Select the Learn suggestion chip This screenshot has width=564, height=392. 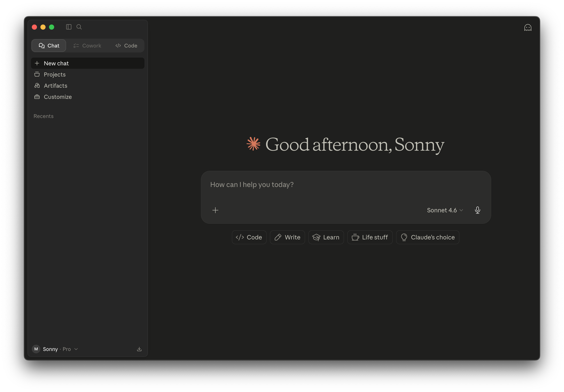tap(326, 237)
